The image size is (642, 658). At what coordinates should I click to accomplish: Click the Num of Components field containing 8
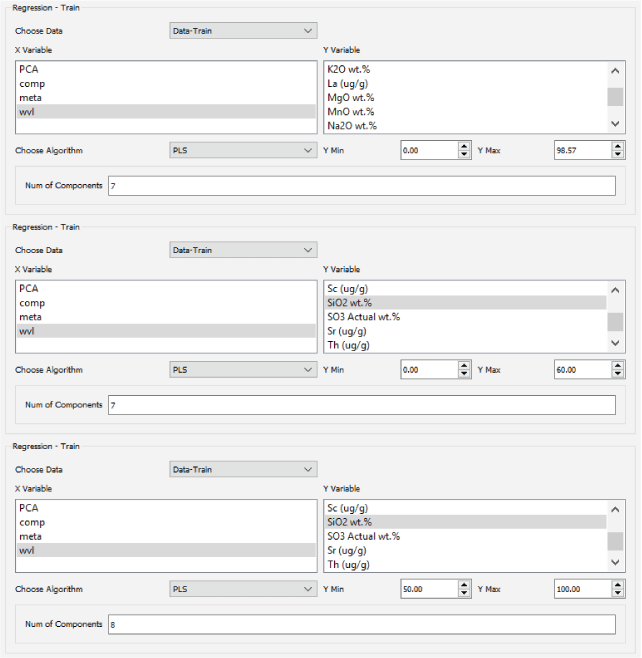click(360, 624)
